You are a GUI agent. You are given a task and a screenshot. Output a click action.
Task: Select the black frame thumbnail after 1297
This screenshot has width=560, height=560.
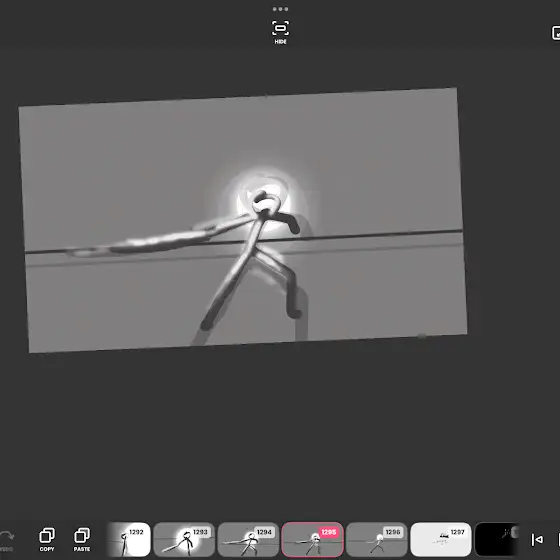coord(496,539)
